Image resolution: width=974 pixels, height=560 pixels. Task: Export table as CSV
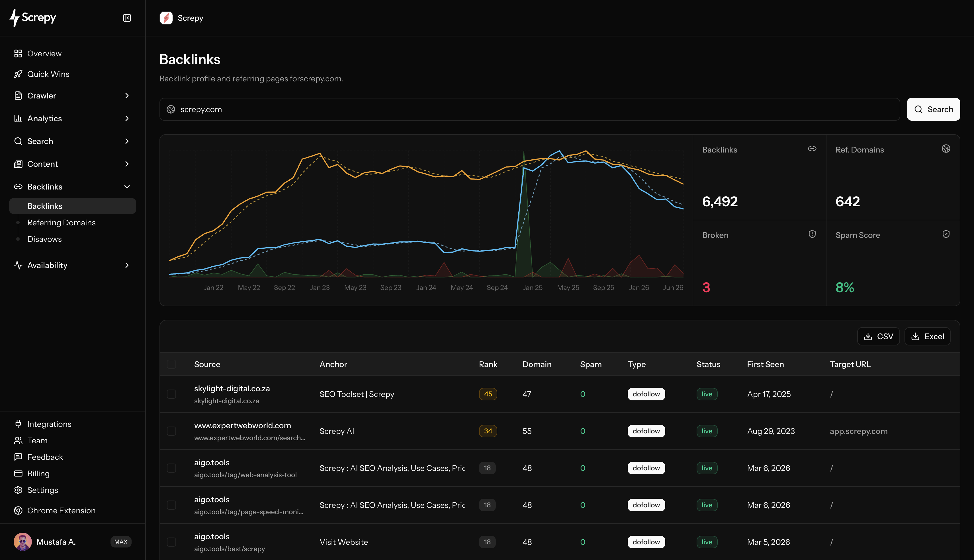[878, 336]
